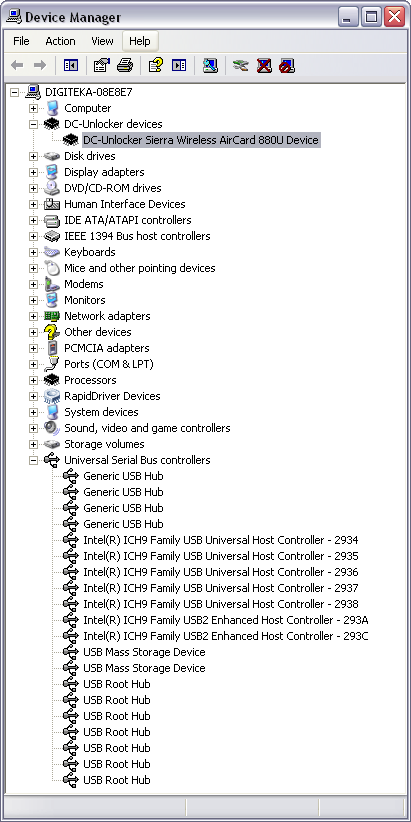
Task: Open the Help menu
Action: 139,41
